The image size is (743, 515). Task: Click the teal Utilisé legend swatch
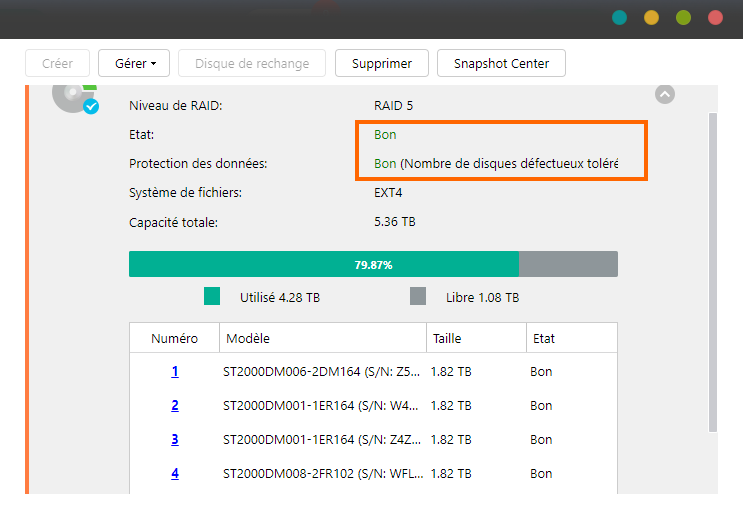pyautogui.click(x=211, y=297)
